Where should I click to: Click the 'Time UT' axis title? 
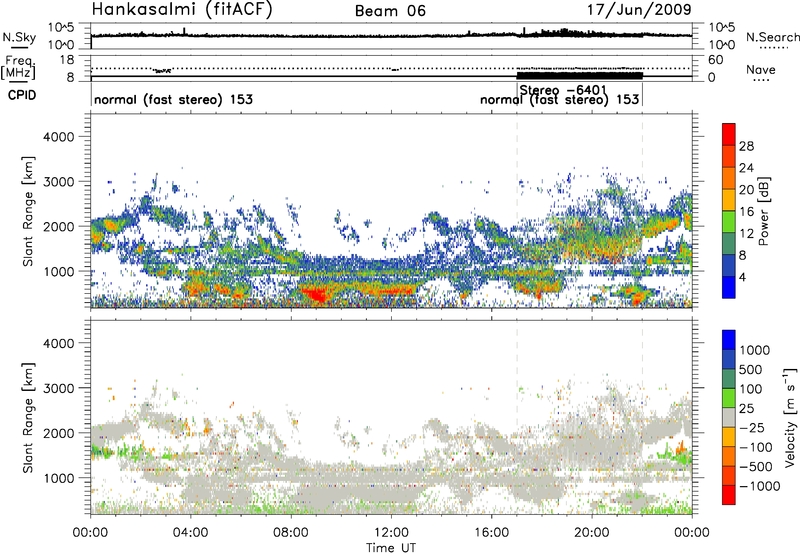[x=391, y=548]
